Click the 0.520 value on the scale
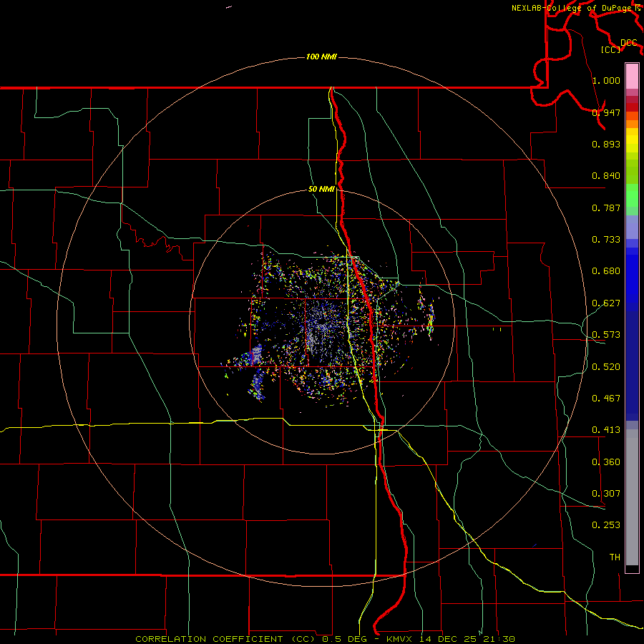Viewport: 644px width, 644px height. tap(606, 367)
